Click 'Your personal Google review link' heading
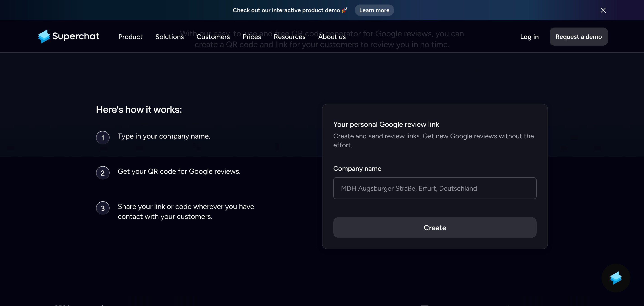Viewport: 644px width, 306px height. click(x=386, y=124)
